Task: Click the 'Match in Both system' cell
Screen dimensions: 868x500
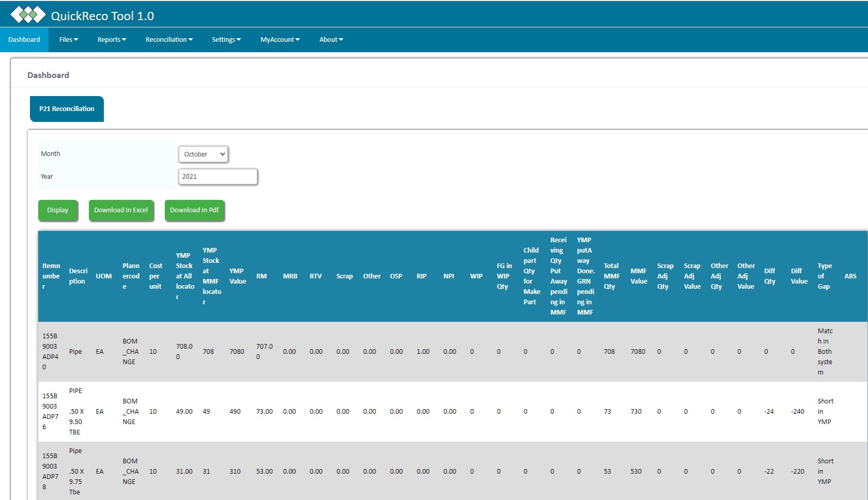Action: (825, 352)
